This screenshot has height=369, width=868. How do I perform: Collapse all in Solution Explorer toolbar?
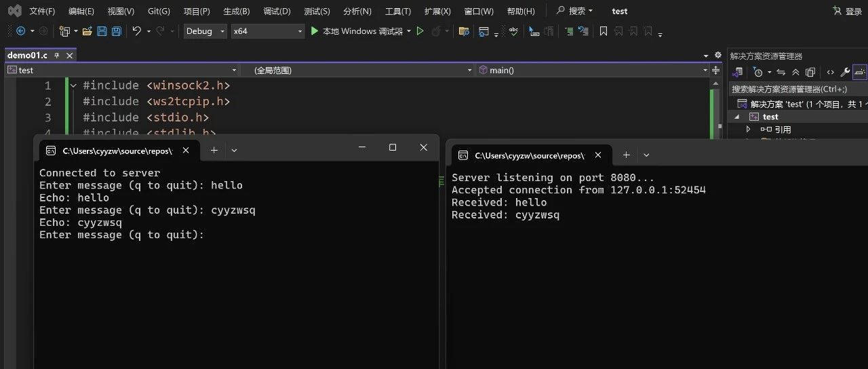795,72
